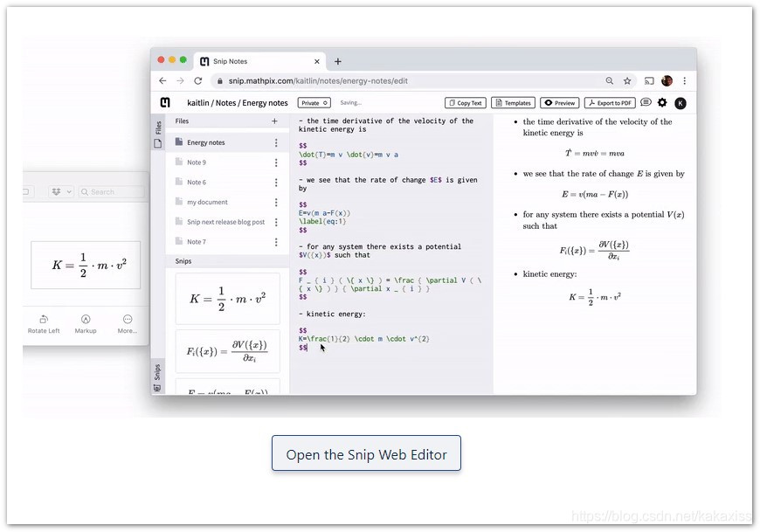
Task: Open Note 6 three-dot options
Action: (276, 183)
